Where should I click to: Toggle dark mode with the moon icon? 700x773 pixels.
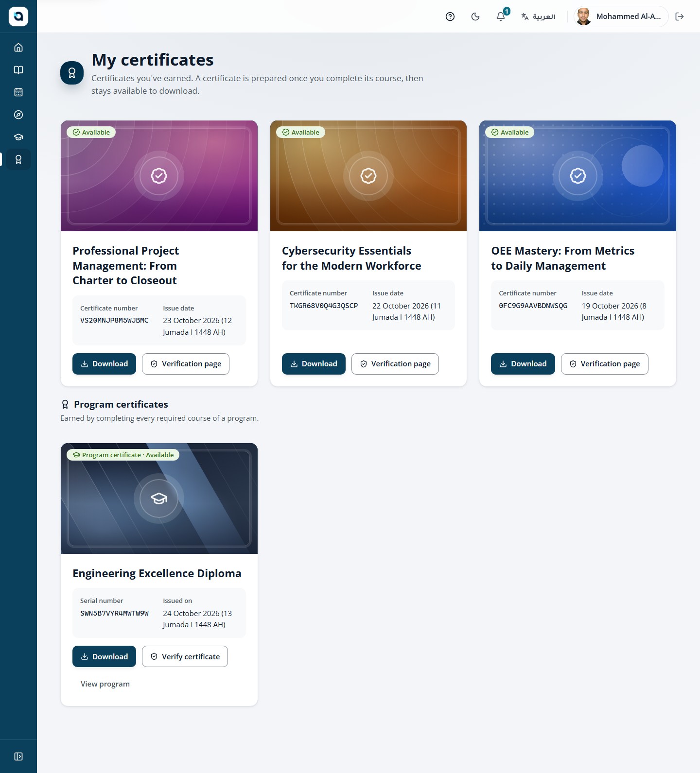click(x=475, y=17)
